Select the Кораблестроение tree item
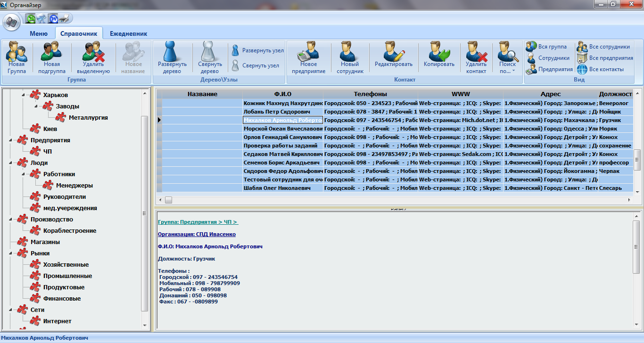The width and height of the screenshot is (644, 343). pyautogui.click(x=69, y=231)
